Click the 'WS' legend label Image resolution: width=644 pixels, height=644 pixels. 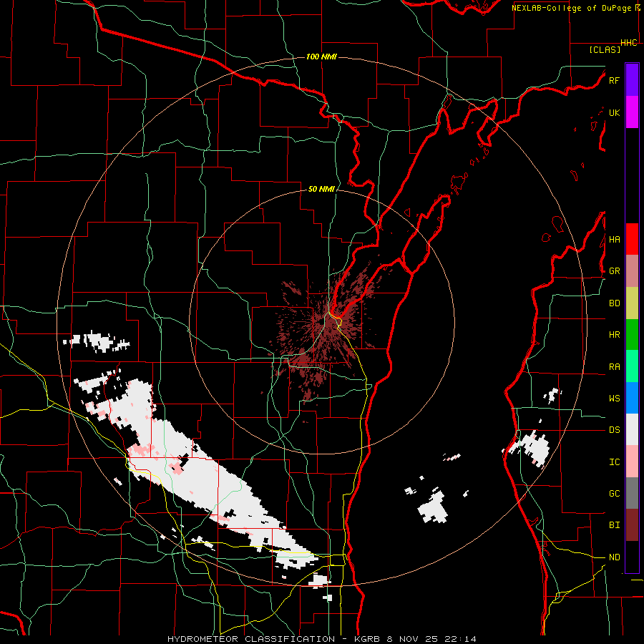[614, 399]
